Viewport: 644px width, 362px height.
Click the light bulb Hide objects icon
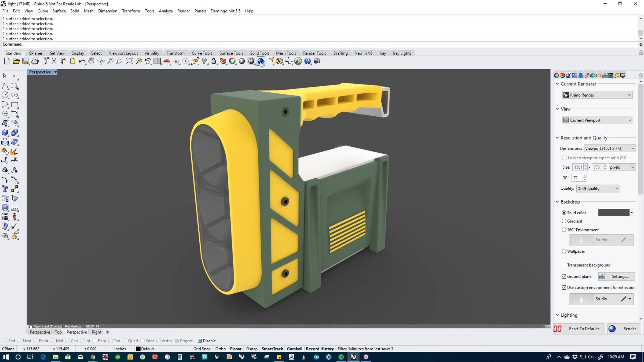204,61
